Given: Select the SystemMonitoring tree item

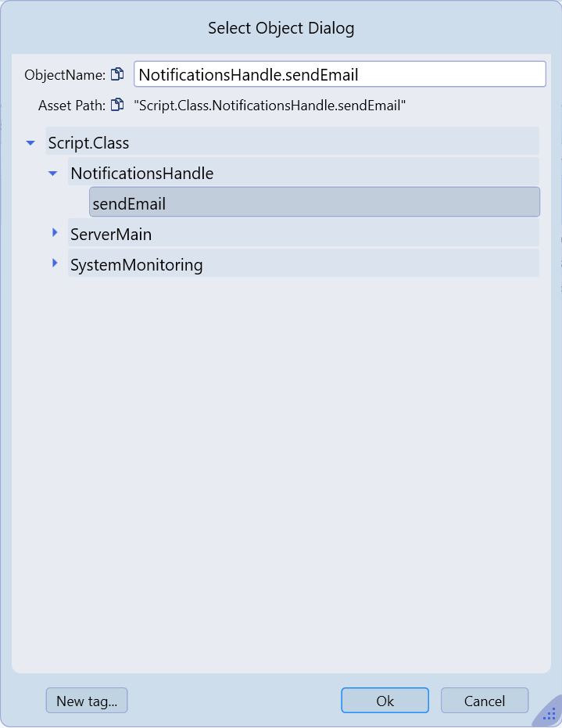Looking at the screenshot, I should 137,265.
